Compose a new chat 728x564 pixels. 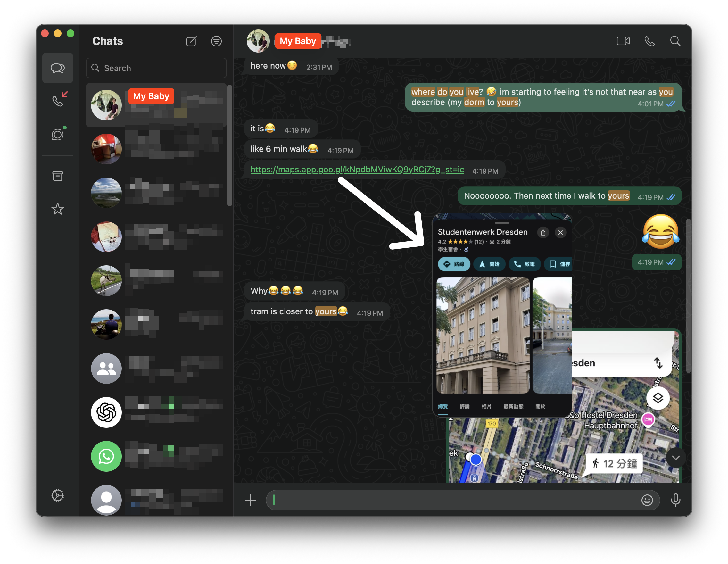(191, 41)
